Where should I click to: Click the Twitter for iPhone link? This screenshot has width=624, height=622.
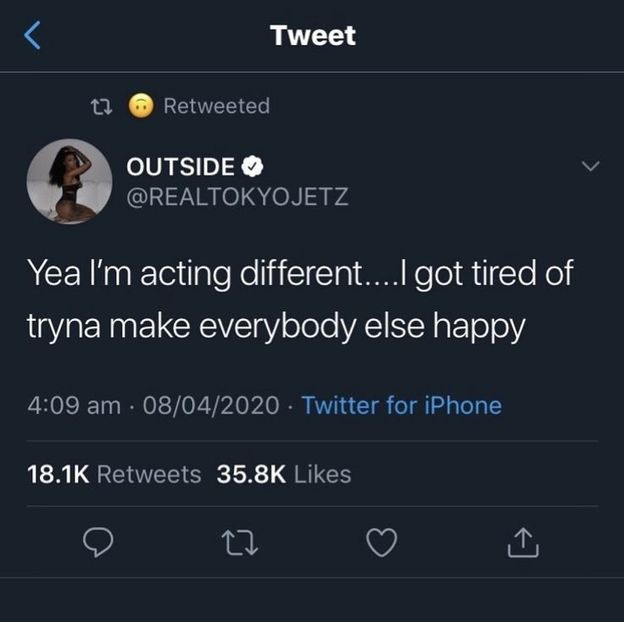pyautogui.click(x=401, y=405)
